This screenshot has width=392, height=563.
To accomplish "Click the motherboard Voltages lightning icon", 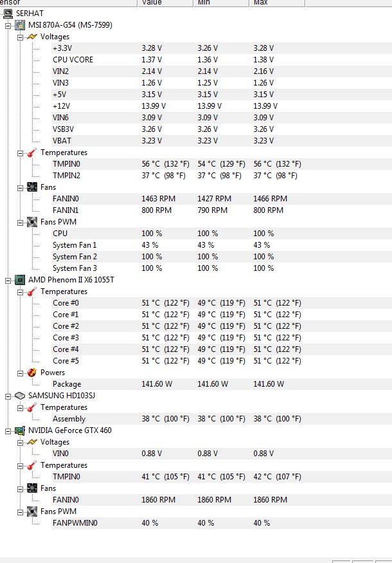I will pyautogui.click(x=32, y=37).
